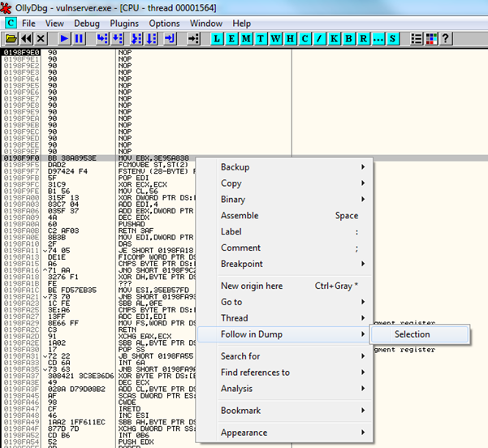Open the Log window (L) button
This screenshot has width=488, height=448.
218,38
